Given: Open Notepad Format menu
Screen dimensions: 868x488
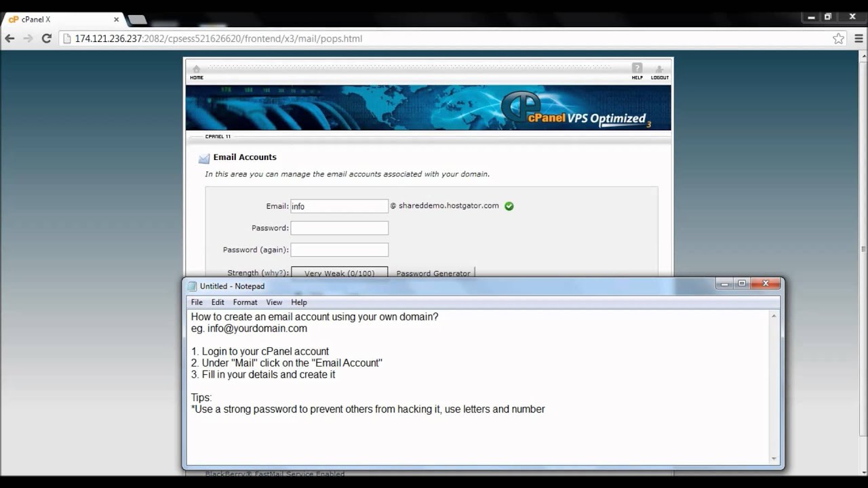Looking at the screenshot, I should pyautogui.click(x=245, y=302).
